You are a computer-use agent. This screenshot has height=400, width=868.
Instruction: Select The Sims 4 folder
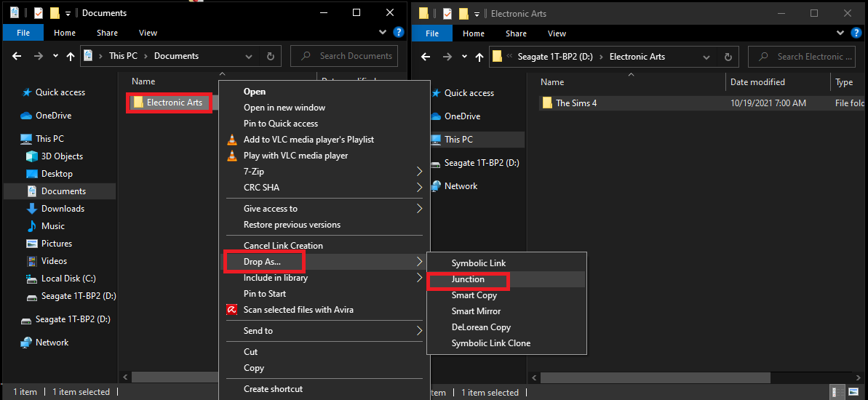pyautogui.click(x=576, y=103)
